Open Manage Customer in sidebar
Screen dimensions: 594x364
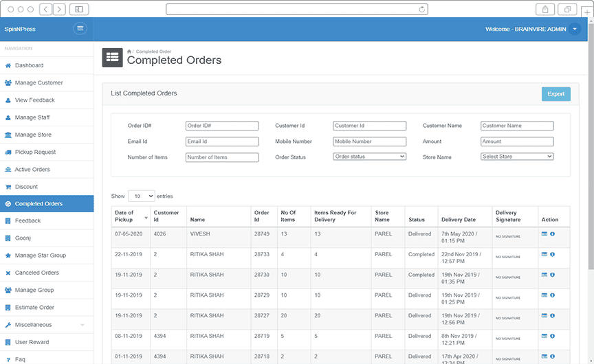pos(38,83)
